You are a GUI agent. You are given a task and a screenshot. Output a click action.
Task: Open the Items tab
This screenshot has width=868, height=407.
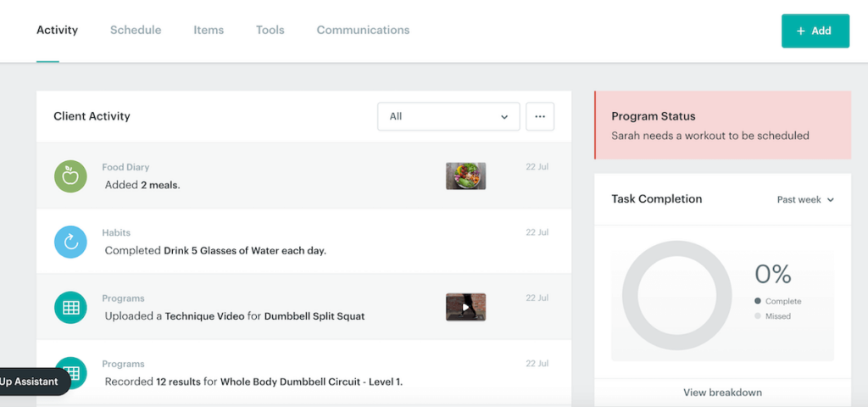coord(209,31)
